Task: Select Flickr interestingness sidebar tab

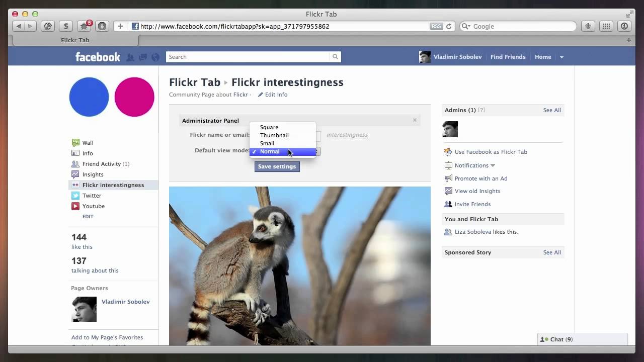Action: coord(114,185)
